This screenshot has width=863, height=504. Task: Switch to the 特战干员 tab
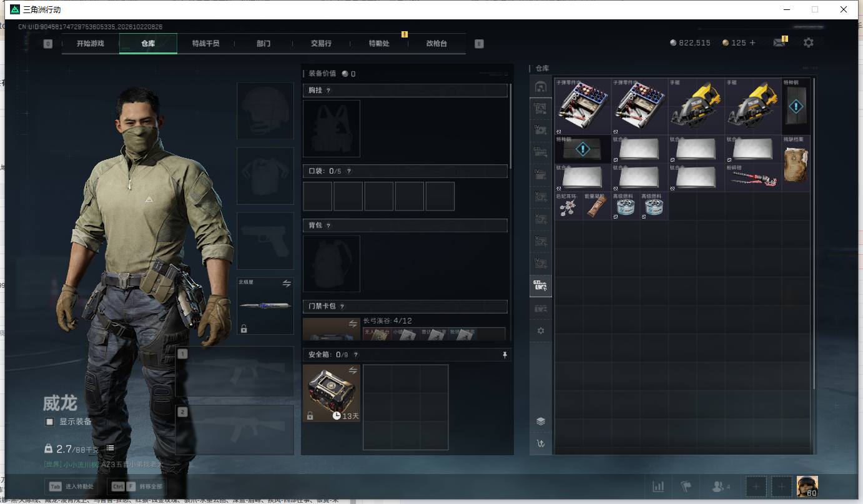point(205,44)
